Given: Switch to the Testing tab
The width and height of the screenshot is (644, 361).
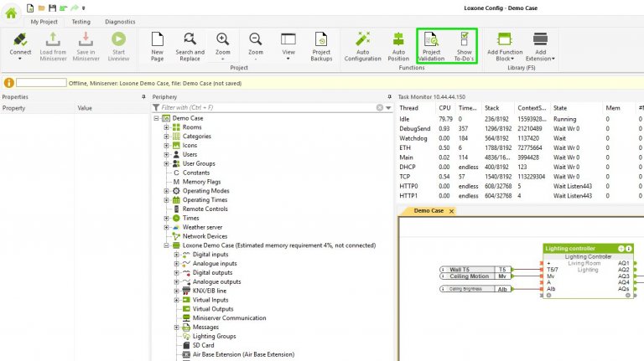Looking at the screenshot, I should point(80,22).
